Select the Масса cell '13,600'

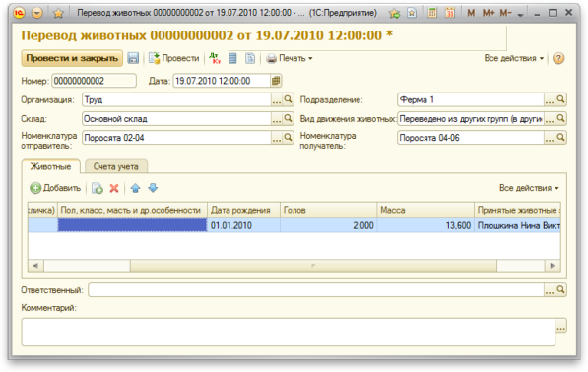point(425,226)
